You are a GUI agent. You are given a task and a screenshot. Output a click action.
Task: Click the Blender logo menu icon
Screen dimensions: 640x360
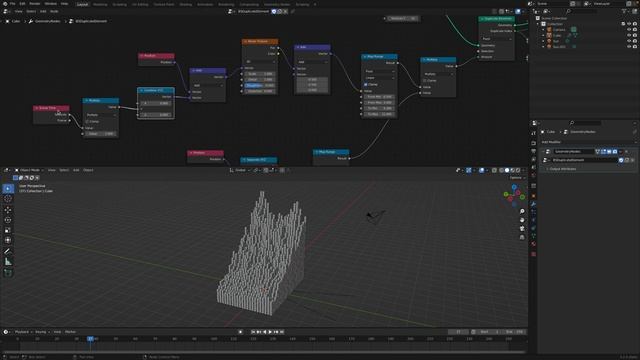tap(5, 4)
